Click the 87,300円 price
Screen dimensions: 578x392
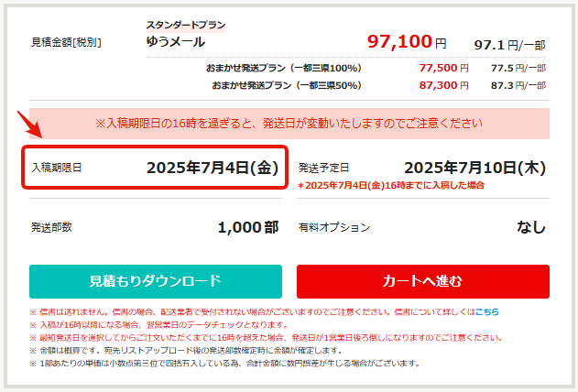pos(444,85)
